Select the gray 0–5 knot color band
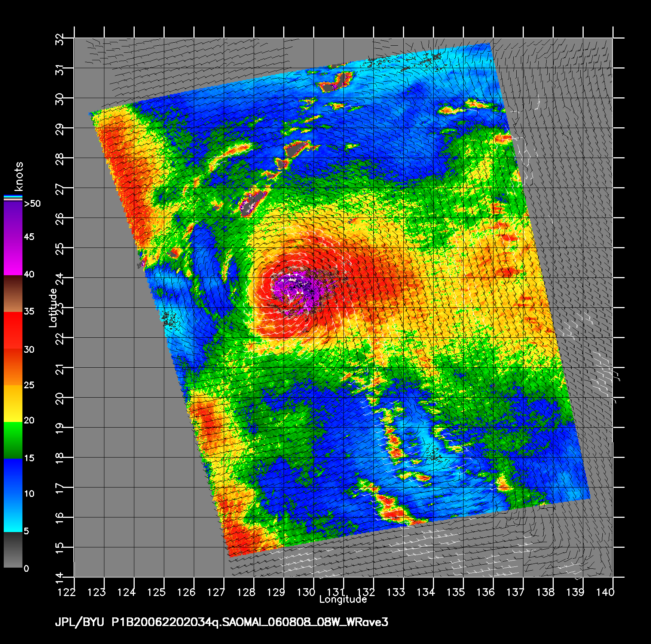Screen dimensions: 651x644 [13, 550]
